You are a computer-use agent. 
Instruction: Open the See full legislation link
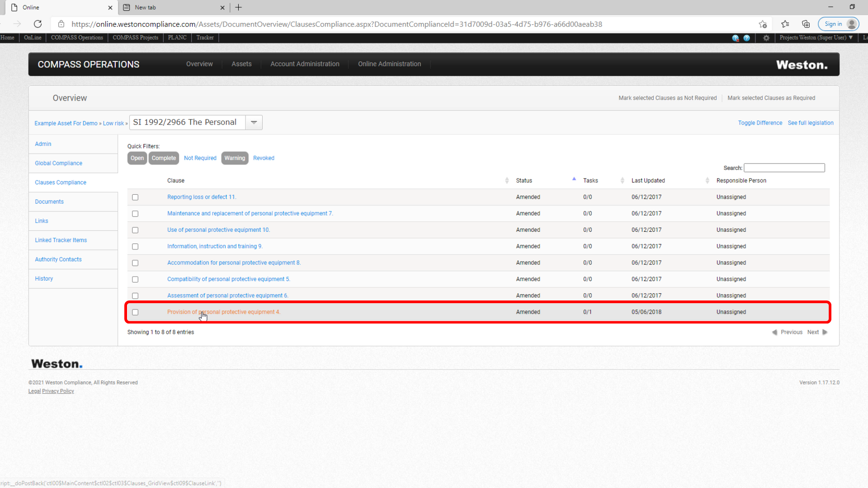[x=811, y=123]
